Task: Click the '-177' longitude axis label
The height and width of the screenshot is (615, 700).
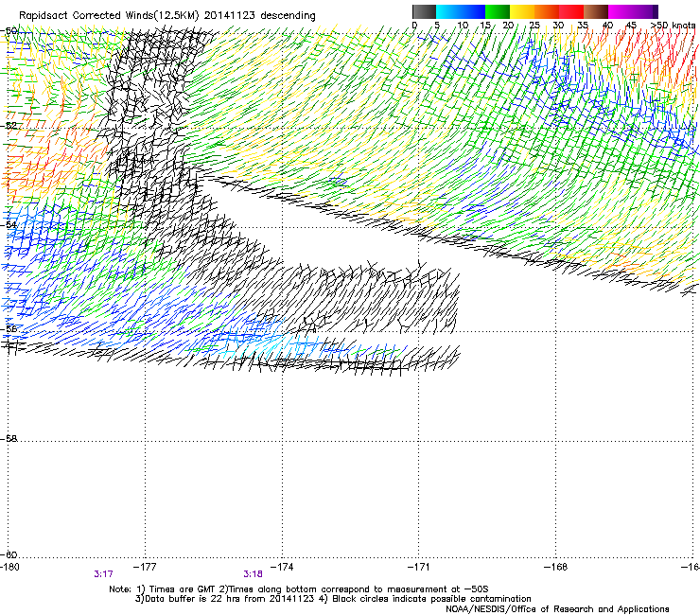Action: pos(145,567)
